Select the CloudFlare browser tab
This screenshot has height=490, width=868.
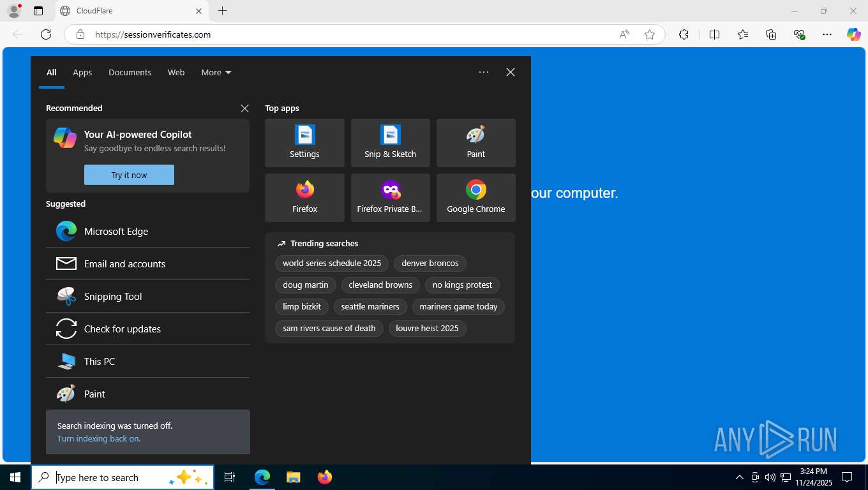132,11
